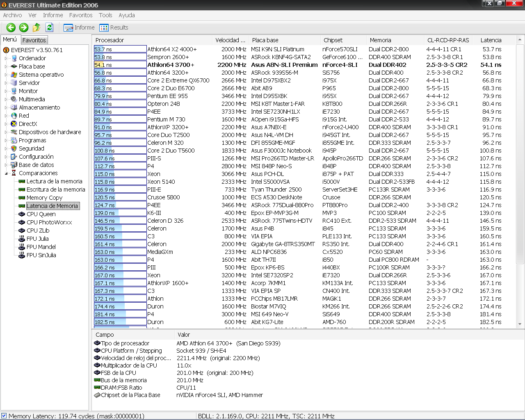525x420 pixels.
Task: Switch to the Favoritos sidebar tab
Action: tap(34, 40)
